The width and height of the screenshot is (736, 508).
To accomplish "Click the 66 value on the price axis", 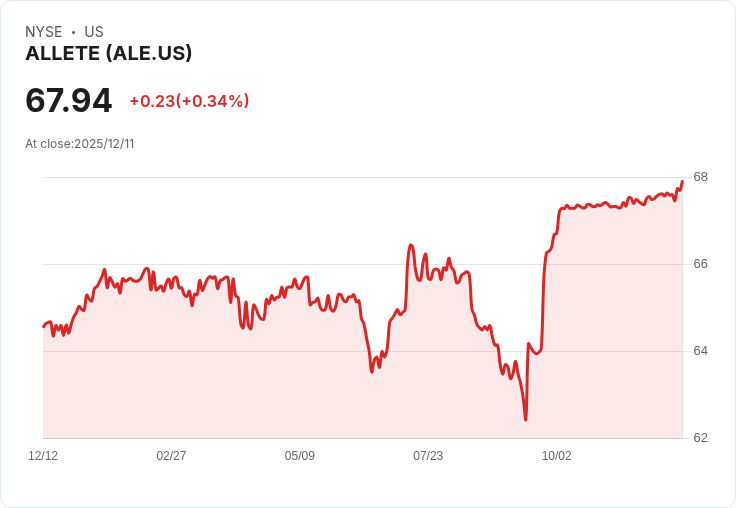I will (700, 264).
